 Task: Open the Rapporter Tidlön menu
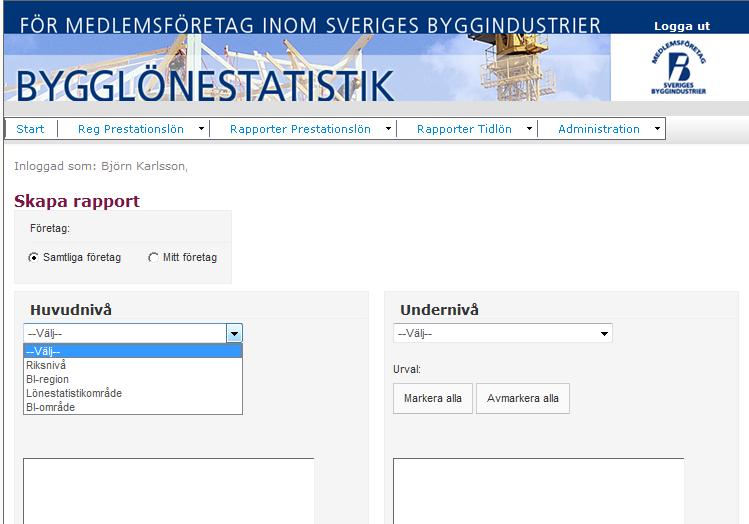click(x=464, y=129)
